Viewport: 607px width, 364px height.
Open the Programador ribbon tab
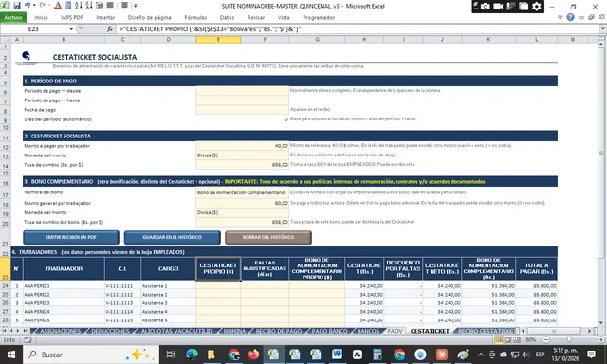point(319,17)
